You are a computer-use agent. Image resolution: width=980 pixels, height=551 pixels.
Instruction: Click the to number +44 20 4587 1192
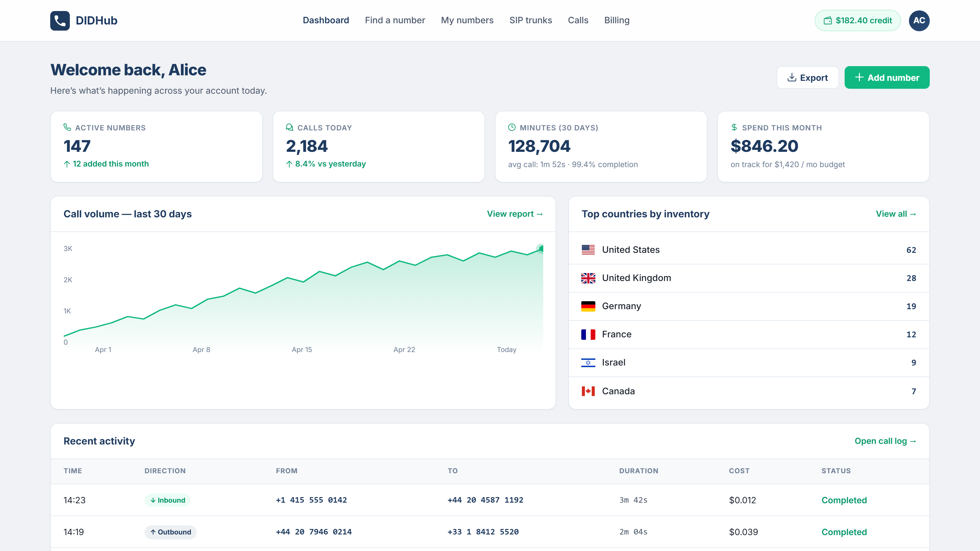tap(485, 500)
